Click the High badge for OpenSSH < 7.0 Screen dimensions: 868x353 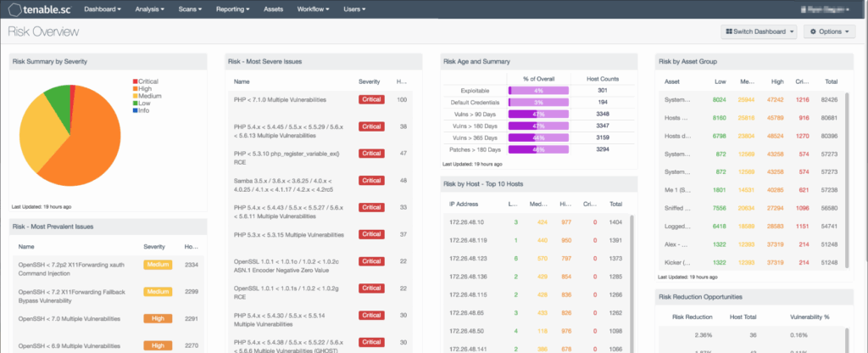158,319
